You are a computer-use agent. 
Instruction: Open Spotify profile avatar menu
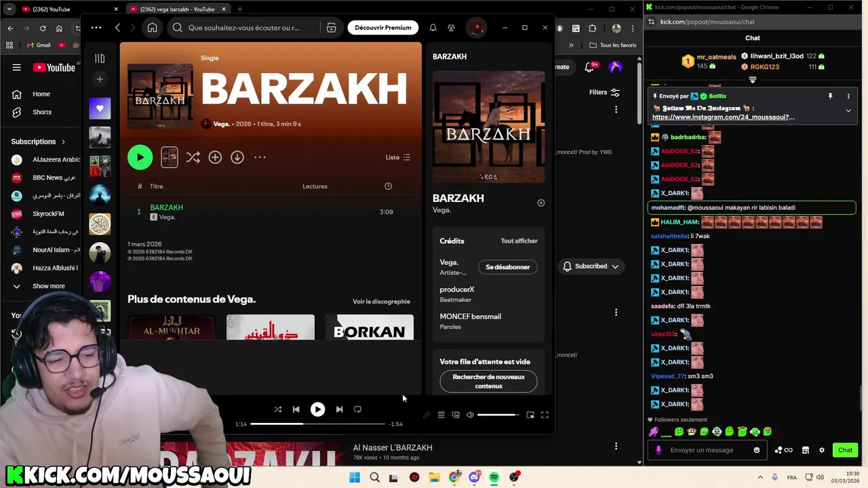(x=477, y=28)
